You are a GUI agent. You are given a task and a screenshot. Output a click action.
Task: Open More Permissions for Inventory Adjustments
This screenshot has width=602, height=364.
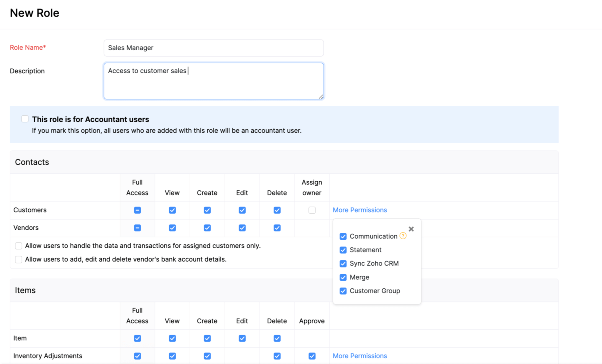pos(360,355)
